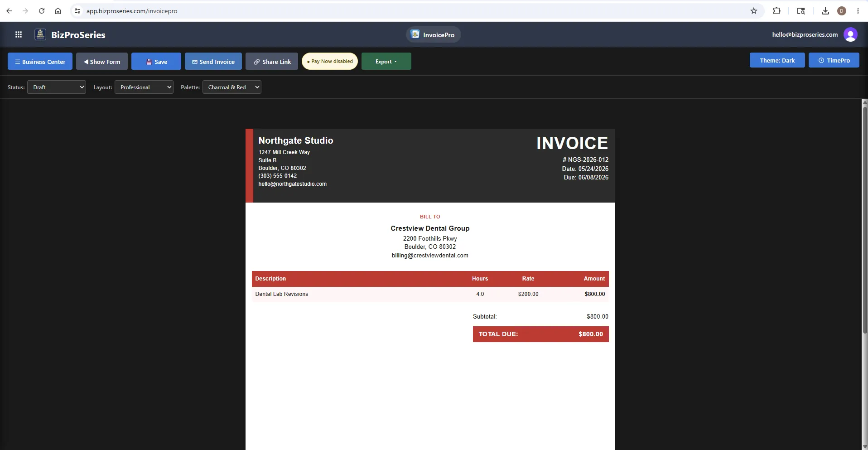Expand the Export dropdown
This screenshot has height=450, width=868.
pos(386,61)
